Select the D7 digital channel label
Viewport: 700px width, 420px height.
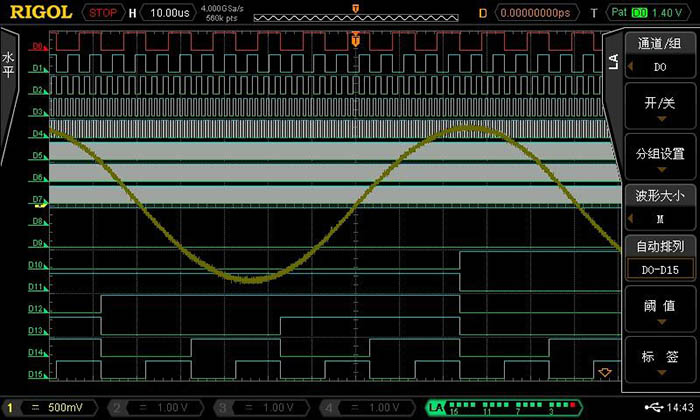tap(37, 200)
